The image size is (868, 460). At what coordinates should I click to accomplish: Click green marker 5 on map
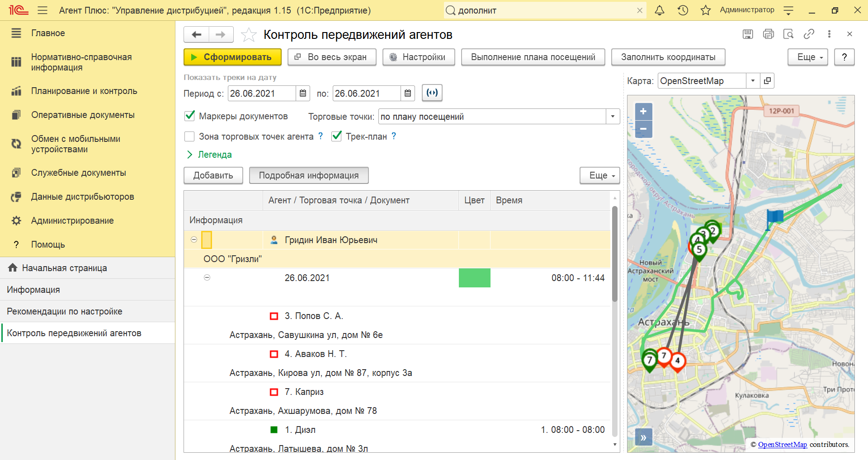(x=699, y=251)
